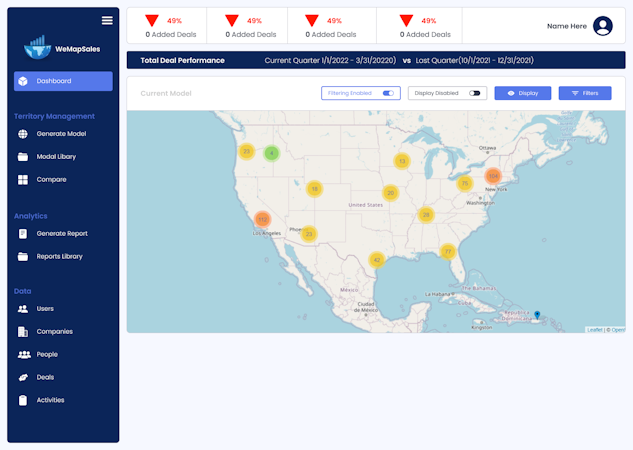633x450 pixels.
Task: Click Name Here profile label
Action: pyautogui.click(x=567, y=26)
